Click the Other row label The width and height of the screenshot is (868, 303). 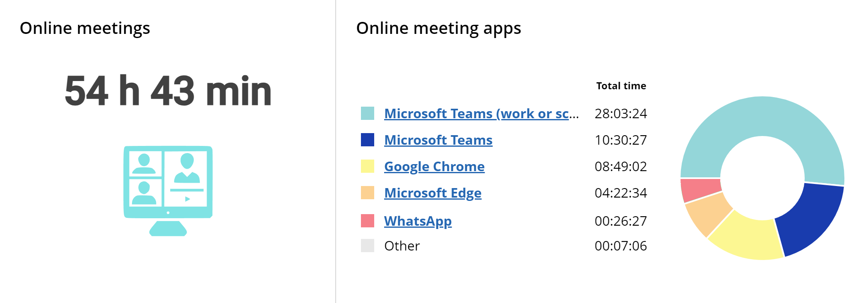402,246
